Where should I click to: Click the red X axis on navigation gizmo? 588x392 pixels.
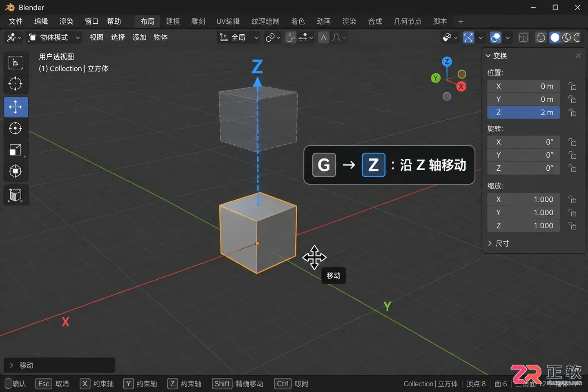(x=461, y=86)
